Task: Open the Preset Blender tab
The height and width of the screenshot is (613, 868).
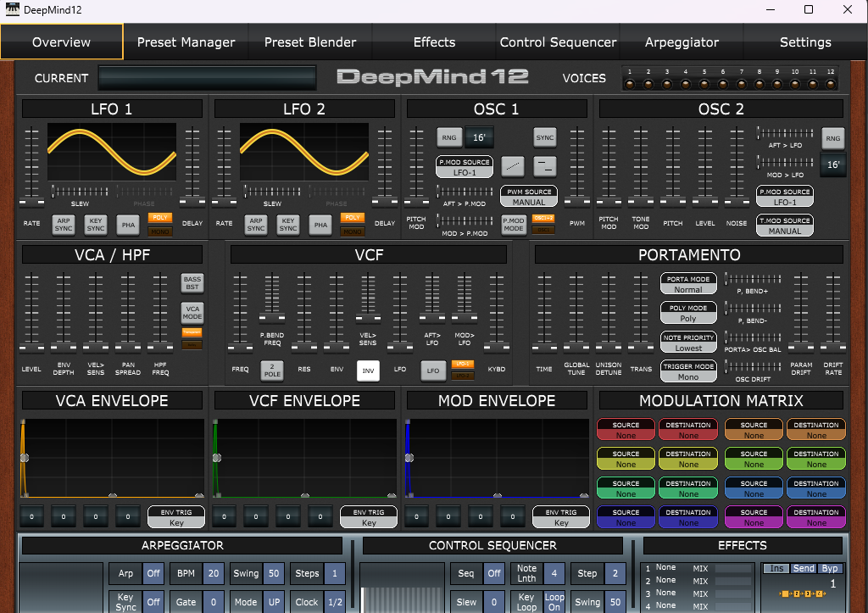Action: 310,42
